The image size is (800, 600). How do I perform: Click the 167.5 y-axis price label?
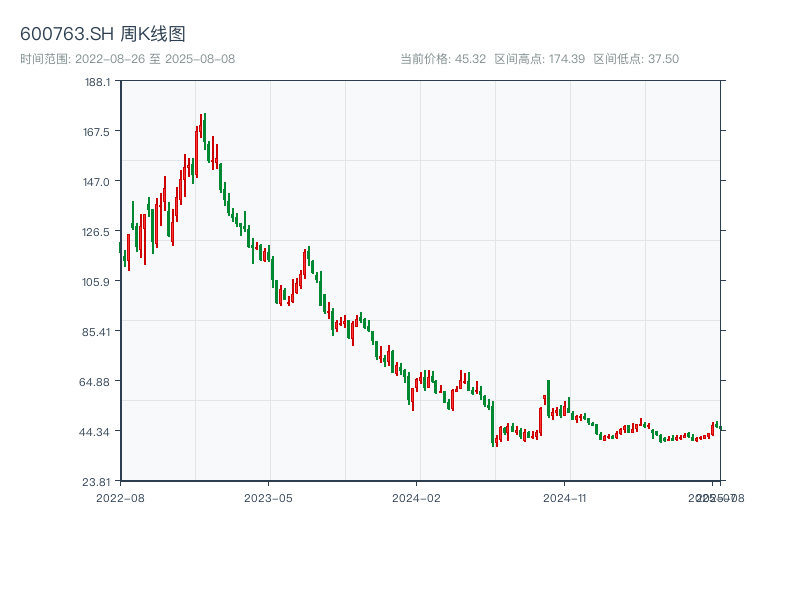click(97, 132)
